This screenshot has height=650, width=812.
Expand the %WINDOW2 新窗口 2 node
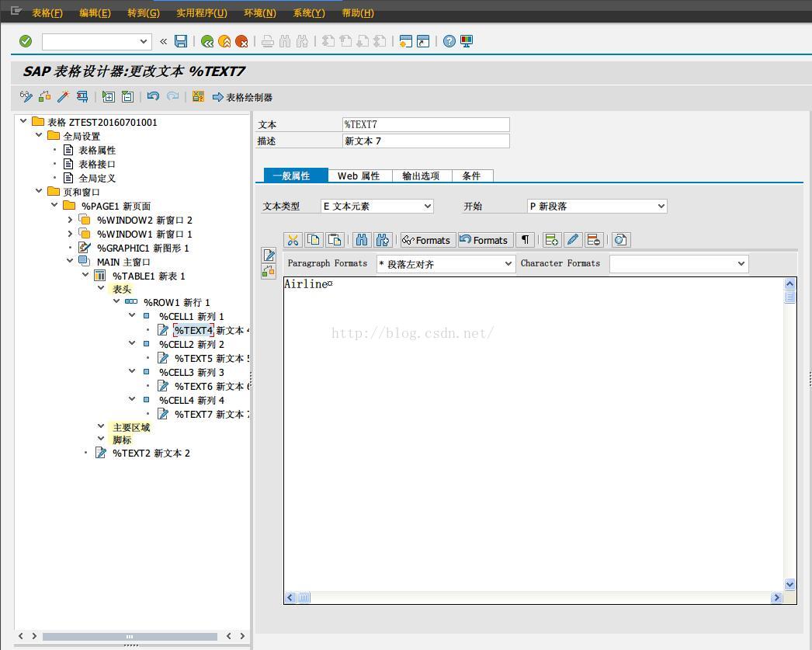click(x=70, y=220)
